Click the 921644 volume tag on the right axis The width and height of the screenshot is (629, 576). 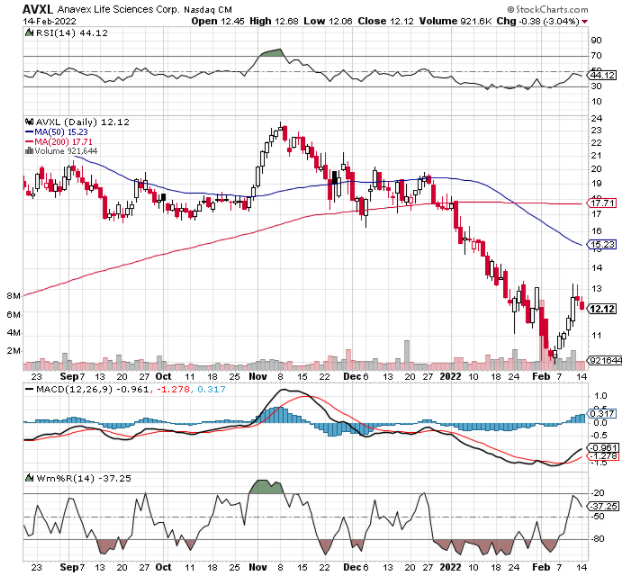(605, 361)
